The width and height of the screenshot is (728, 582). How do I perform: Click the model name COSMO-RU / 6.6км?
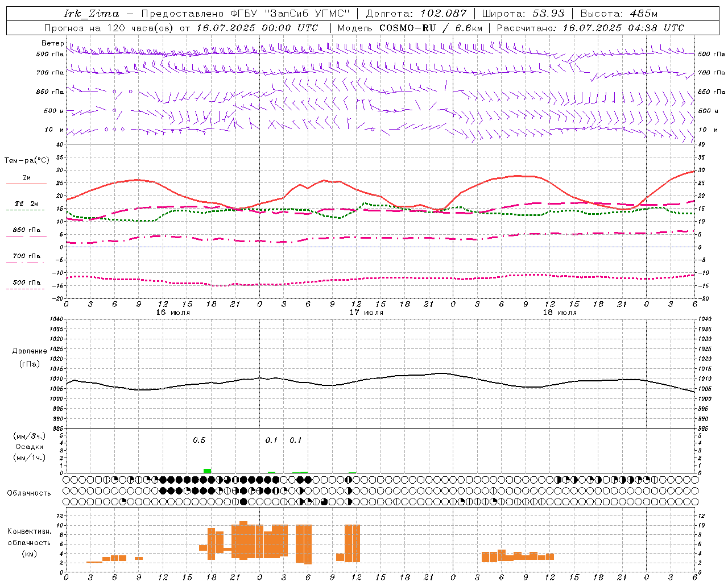click(431, 28)
